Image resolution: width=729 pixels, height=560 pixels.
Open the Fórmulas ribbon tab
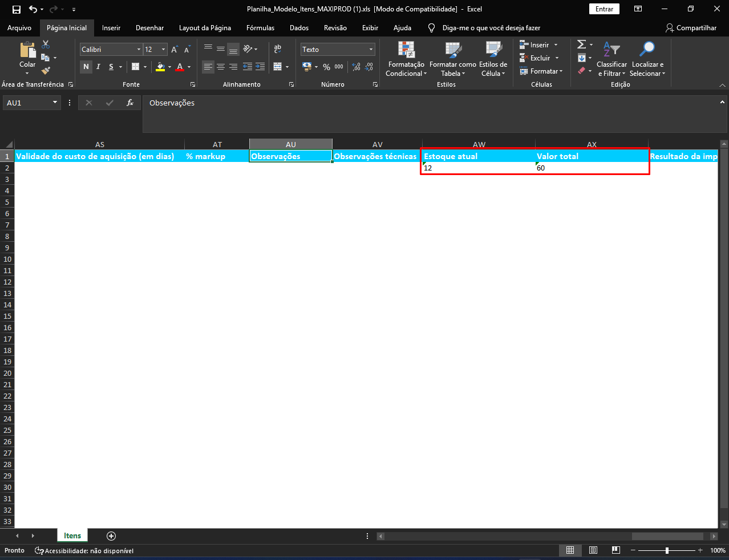point(260,28)
